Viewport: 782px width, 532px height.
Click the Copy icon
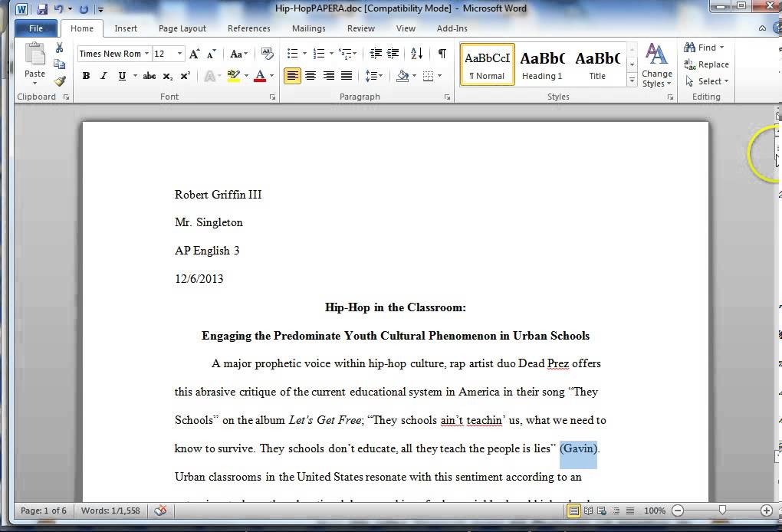[59, 64]
